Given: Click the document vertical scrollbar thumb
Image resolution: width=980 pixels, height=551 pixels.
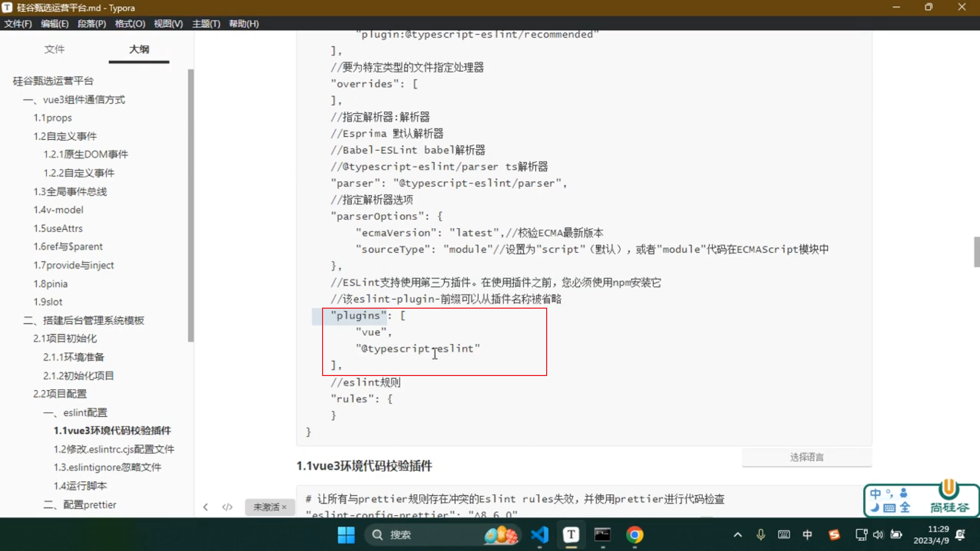Looking at the screenshot, I should pos(976,252).
